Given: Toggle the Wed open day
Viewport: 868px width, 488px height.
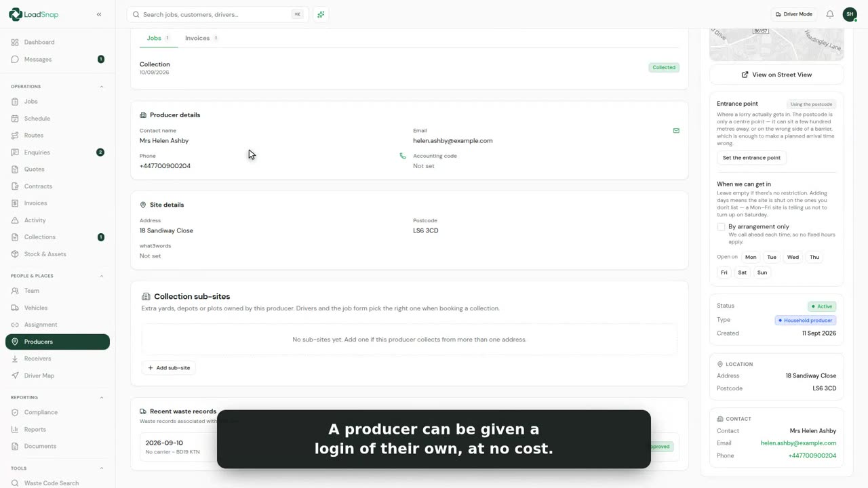Looking at the screenshot, I should 793,257.
